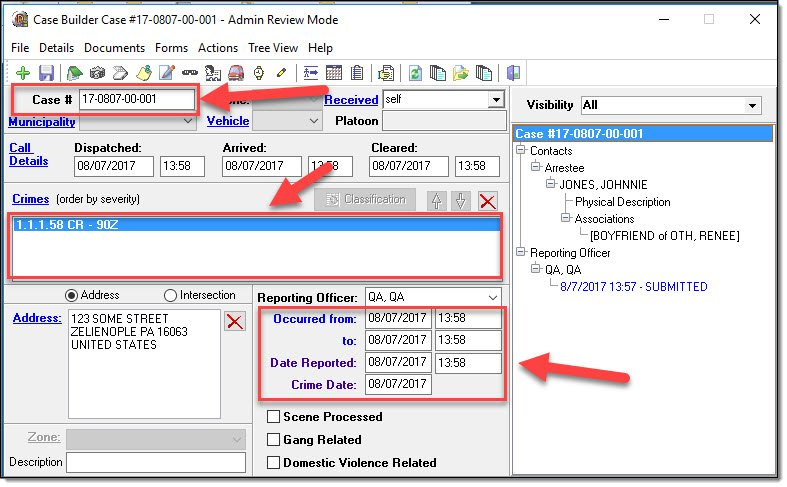Click the save floppy disk icon

(46, 73)
